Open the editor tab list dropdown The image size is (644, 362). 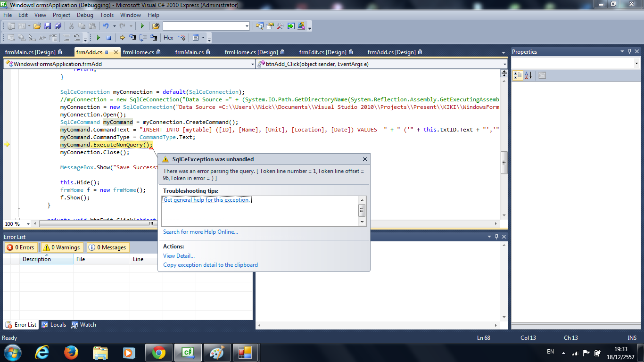click(503, 52)
